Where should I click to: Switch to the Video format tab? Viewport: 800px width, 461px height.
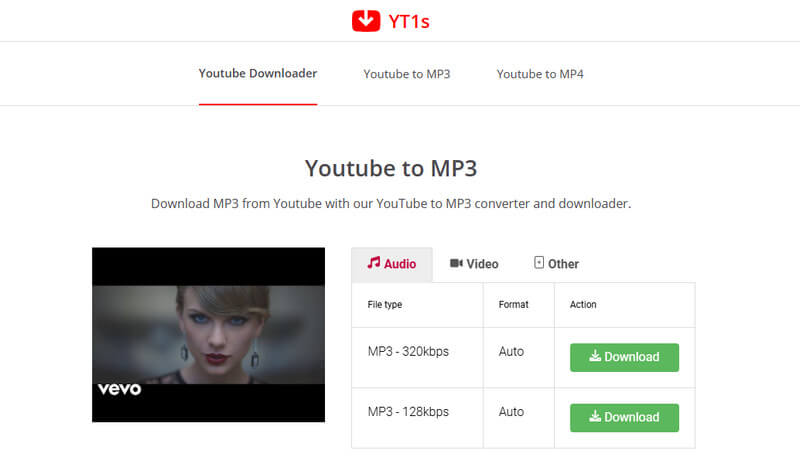tap(474, 264)
